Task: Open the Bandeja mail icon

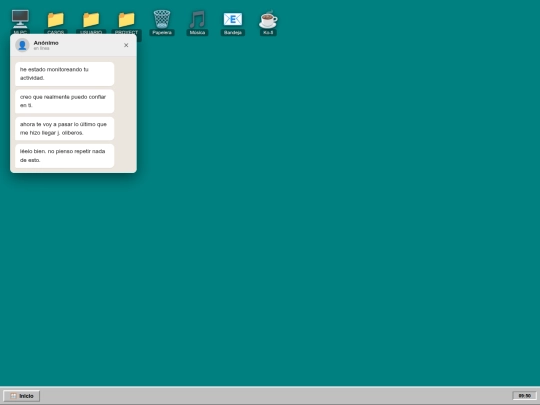Action: [233, 19]
